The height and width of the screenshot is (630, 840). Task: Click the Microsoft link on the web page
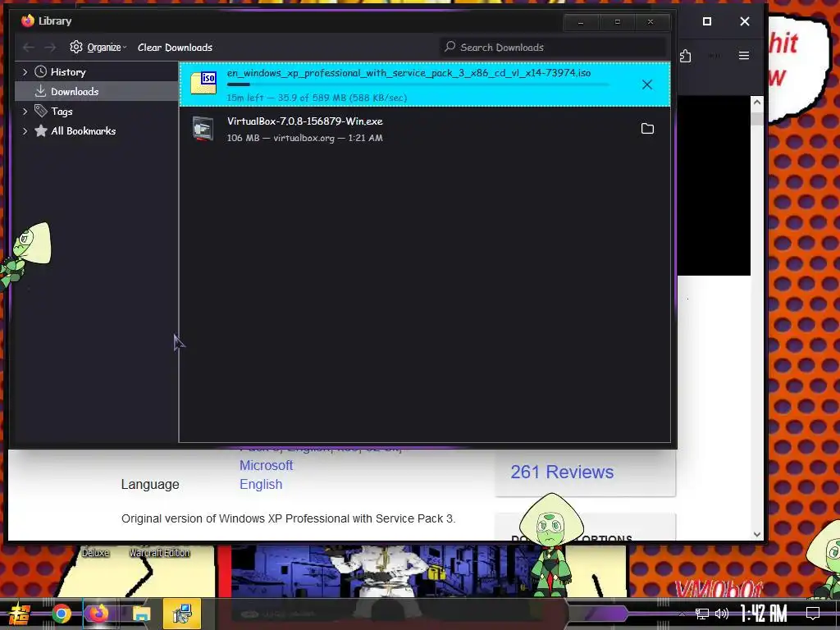[x=266, y=465]
